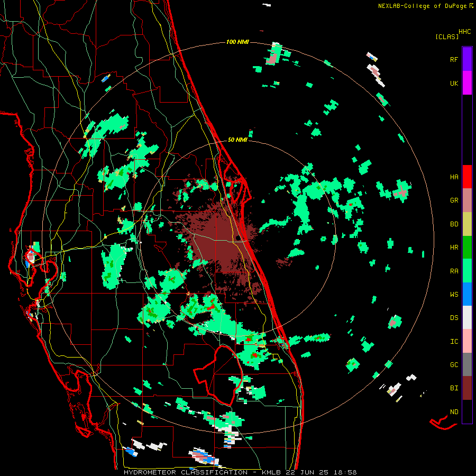The image size is (476, 476).
Task: Click the DS white legend swatch
Action: point(467,317)
